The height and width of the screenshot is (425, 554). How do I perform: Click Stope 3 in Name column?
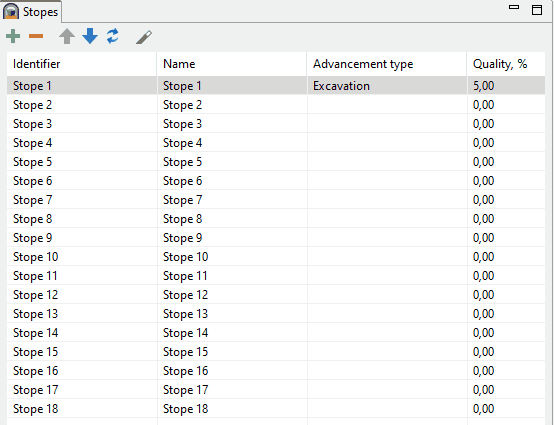click(232, 124)
